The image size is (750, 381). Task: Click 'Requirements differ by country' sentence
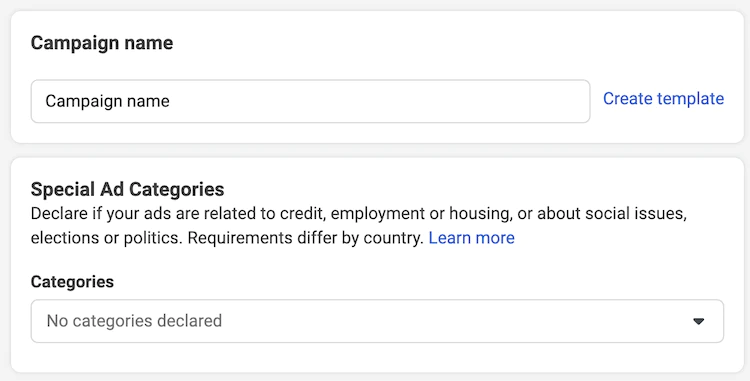tap(306, 238)
